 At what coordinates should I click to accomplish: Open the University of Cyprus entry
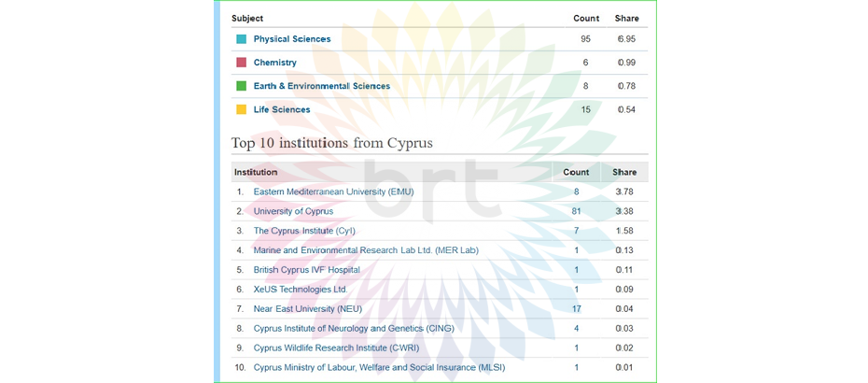pos(293,211)
